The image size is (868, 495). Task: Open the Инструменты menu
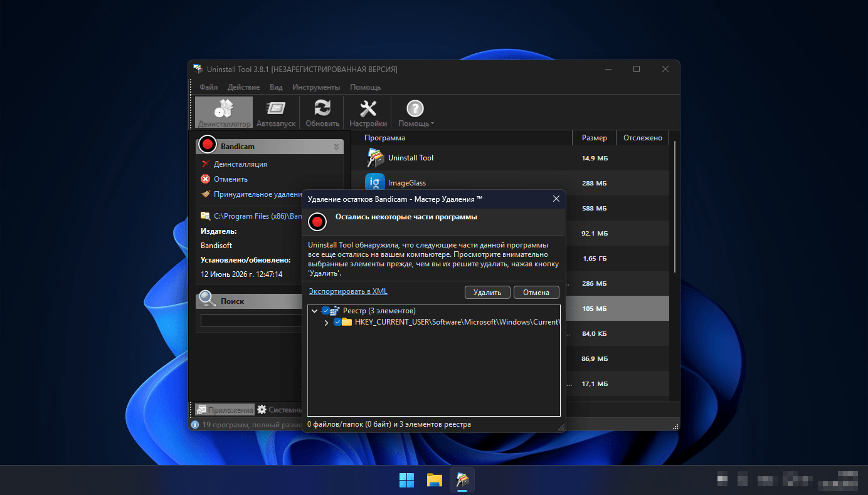pos(316,87)
